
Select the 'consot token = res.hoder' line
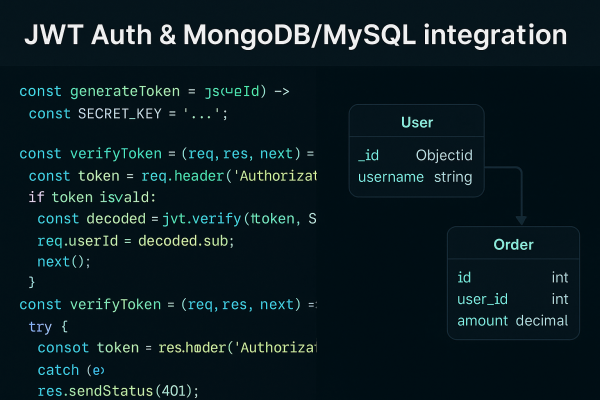[x=177, y=348]
